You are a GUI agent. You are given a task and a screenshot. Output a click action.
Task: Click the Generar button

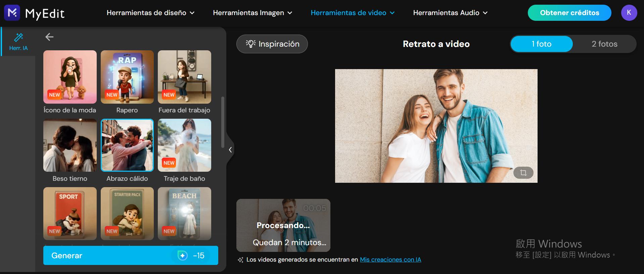point(131,256)
